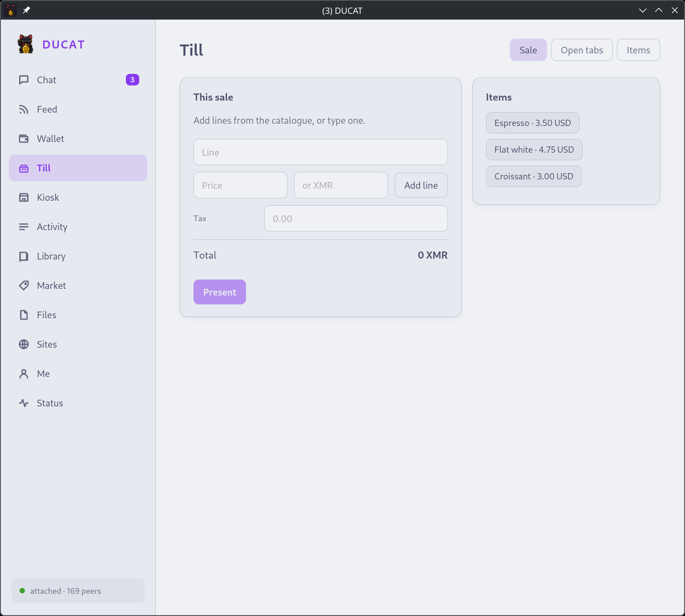Click the Sites globe icon
Viewport: 685px width, 616px height.
click(24, 344)
